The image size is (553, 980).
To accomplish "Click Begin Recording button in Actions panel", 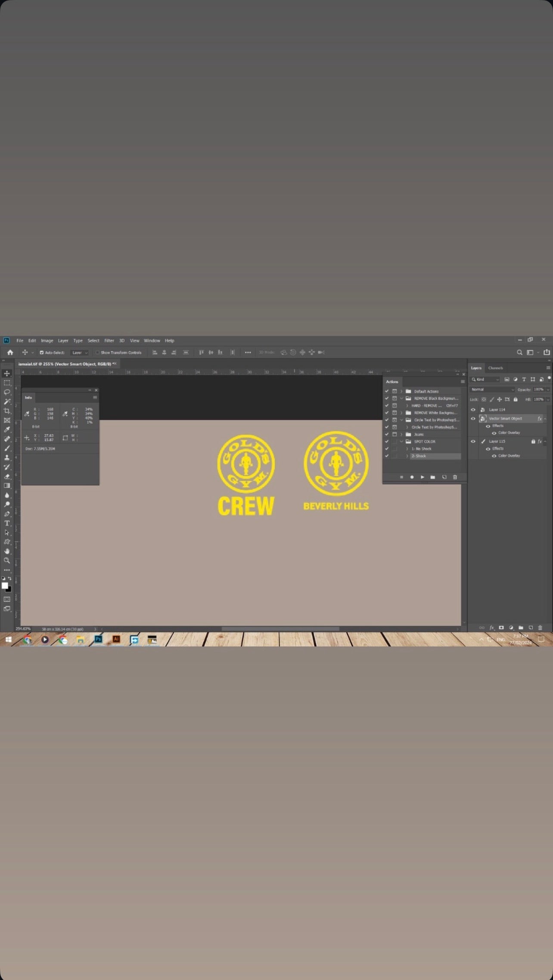I will click(x=412, y=477).
